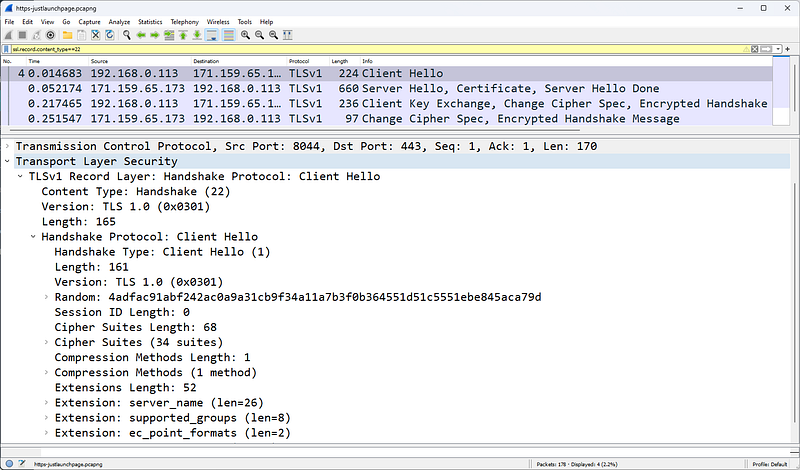This screenshot has height=470, width=800.
Task: Open the View menu
Action: point(47,22)
